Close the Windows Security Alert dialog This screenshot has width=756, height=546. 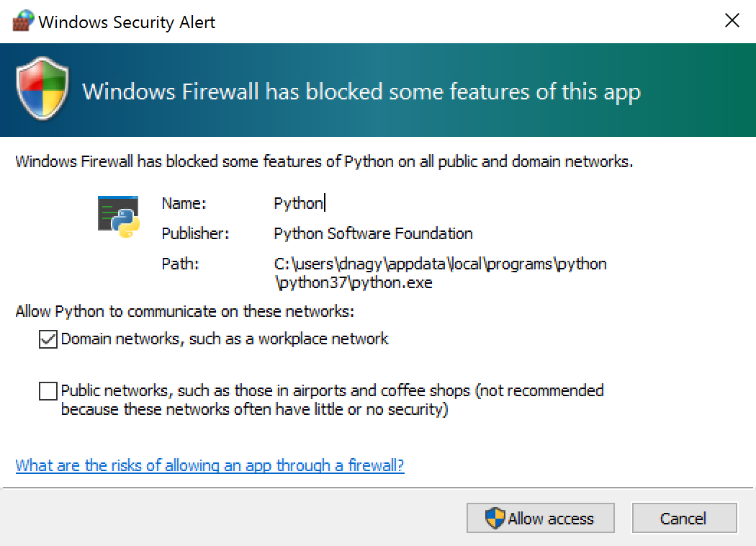pyautogui.click(x=732, y=21)
